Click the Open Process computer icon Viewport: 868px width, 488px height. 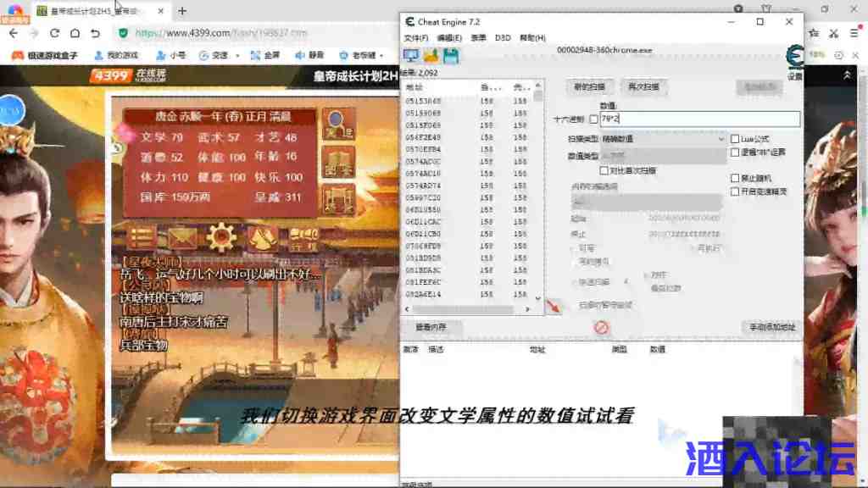point(411,56)
